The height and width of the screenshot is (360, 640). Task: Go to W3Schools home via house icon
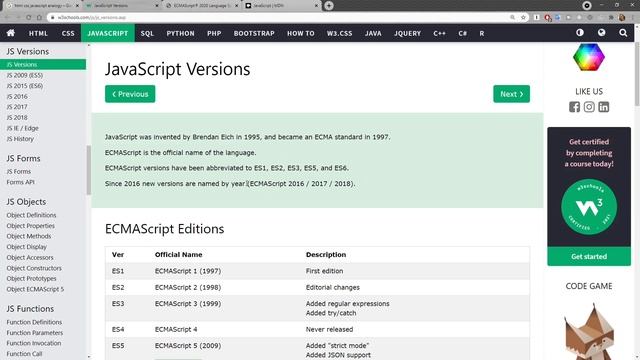coord(11,33)
